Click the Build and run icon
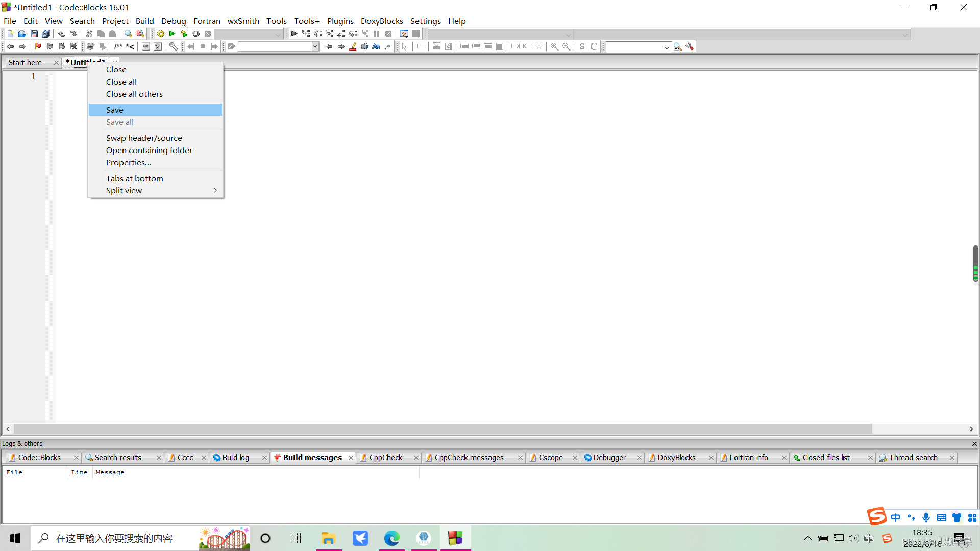This screenshot has height=551, width=980. point(184,34)
